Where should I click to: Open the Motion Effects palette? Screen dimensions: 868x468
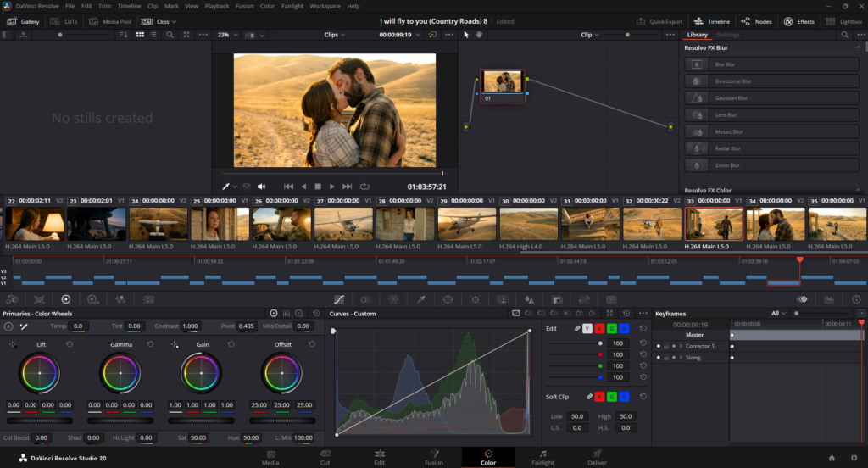click(x=148, y=299)
